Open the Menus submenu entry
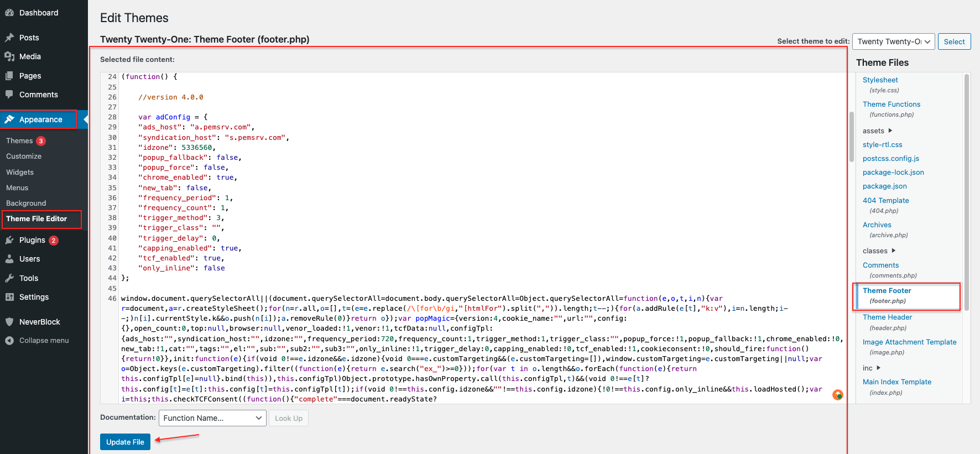Screen dimensions: 980x454 [17, 188]
